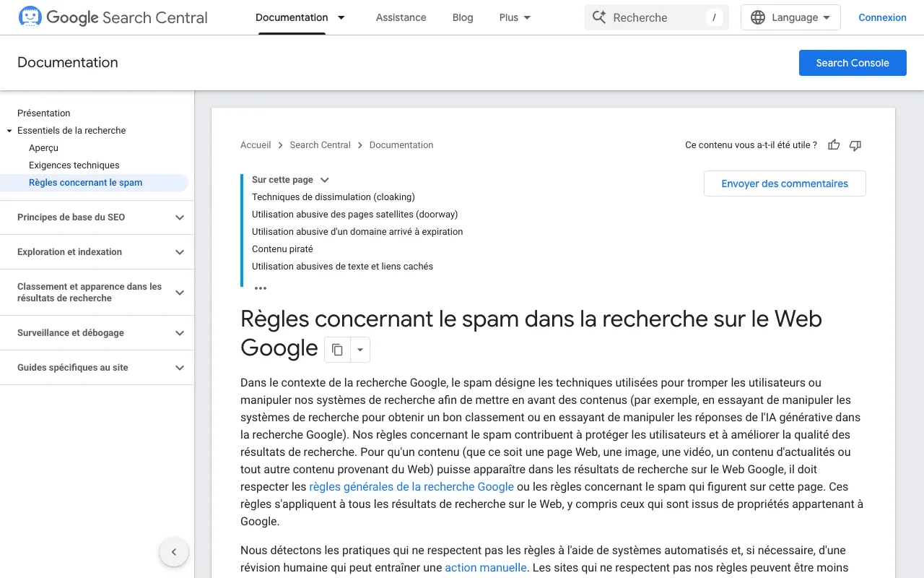Screen dimensions: 924x578
Task: Open Aperçu in the sidebar
Action: 43,147
